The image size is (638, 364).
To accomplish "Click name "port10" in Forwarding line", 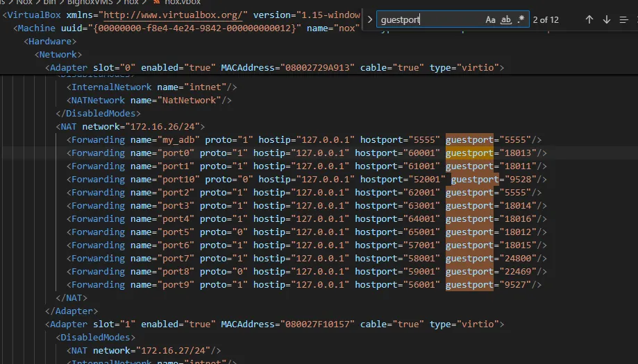I will click(178, 180).
